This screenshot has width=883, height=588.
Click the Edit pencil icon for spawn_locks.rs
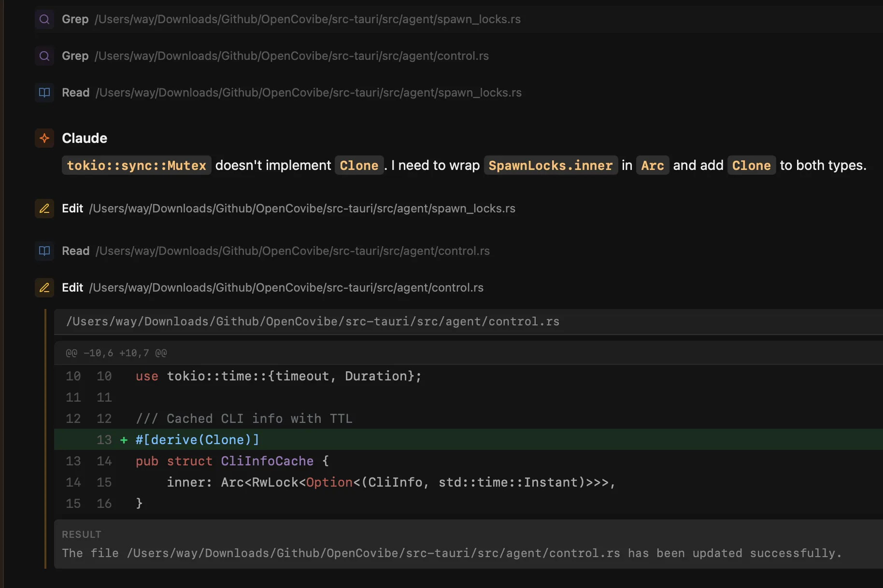[44, 209]
